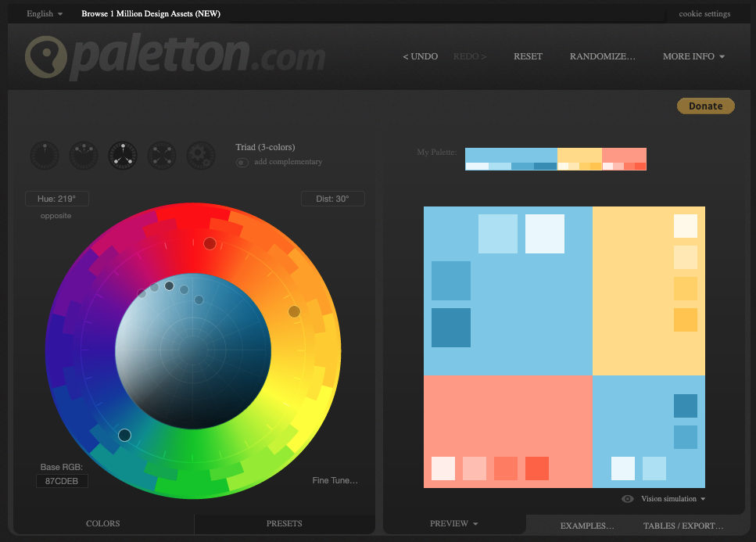The image size is (756, 542).
Task: Click the orange secondary hue dot on wheel
Action: point(294,311)
